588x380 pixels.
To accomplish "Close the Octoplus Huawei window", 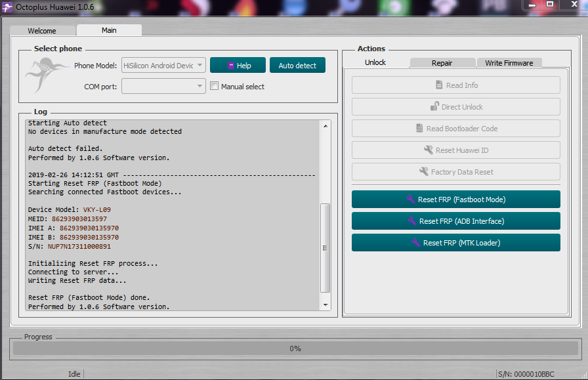I will click(x=574, y=5).
